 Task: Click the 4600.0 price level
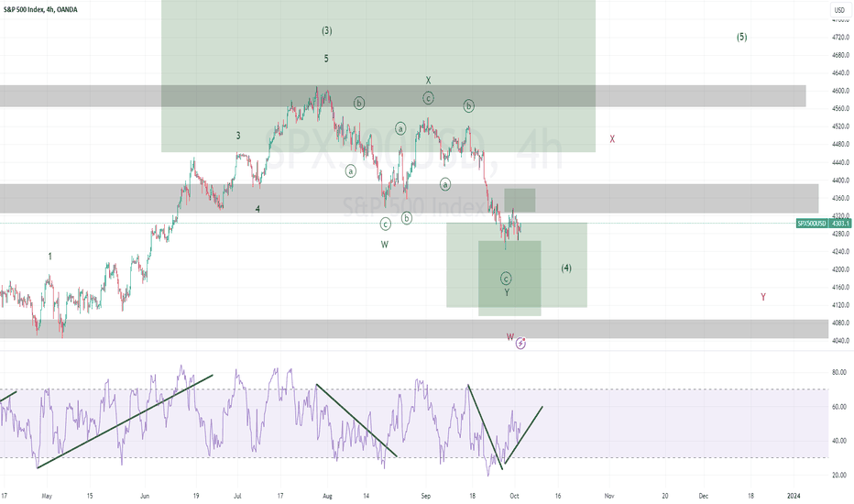840,91
